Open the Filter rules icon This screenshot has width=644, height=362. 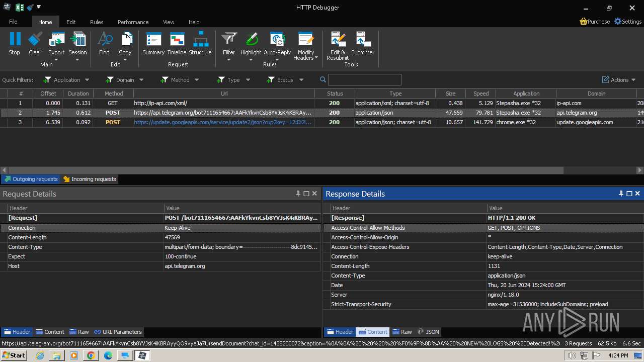[229, 39]
